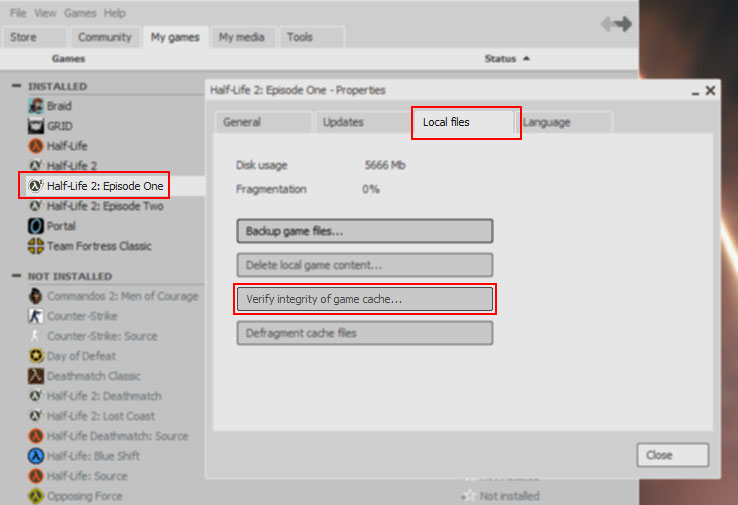Open the Games menu
Screen dimensions: 738x505
tap(80, 13)
